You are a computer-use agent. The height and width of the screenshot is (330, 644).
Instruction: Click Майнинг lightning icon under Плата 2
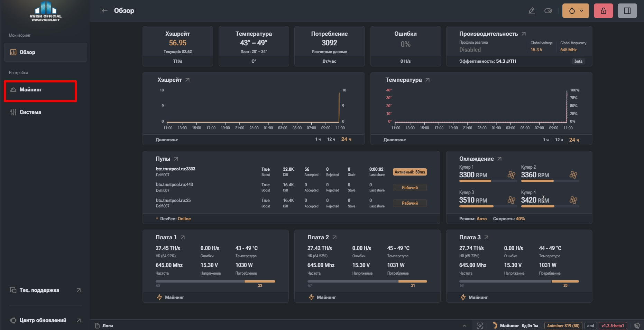[311, 297]
